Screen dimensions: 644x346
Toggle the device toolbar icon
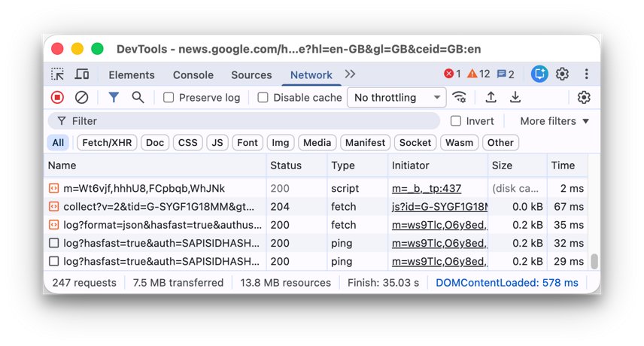(82, 74)
